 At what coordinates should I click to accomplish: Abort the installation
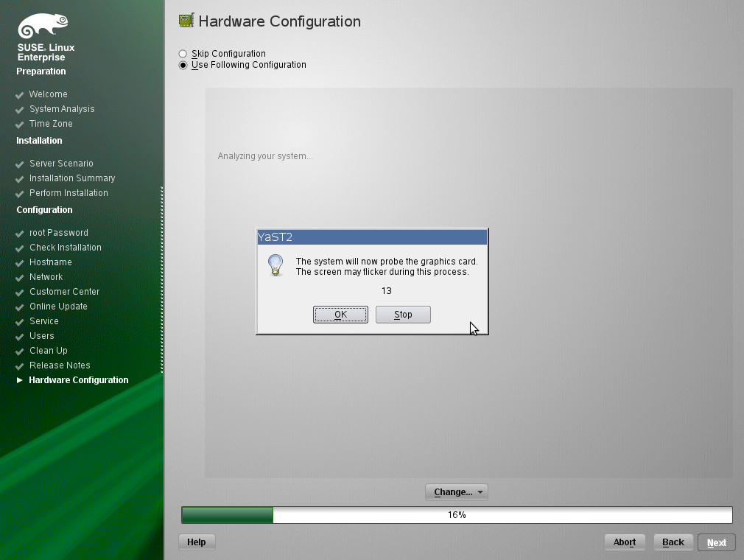coord(625,542)
